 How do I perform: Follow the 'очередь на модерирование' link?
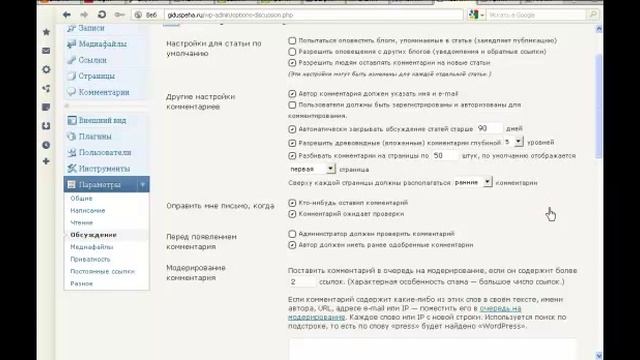pyautogui.click(x=501, y=309)
